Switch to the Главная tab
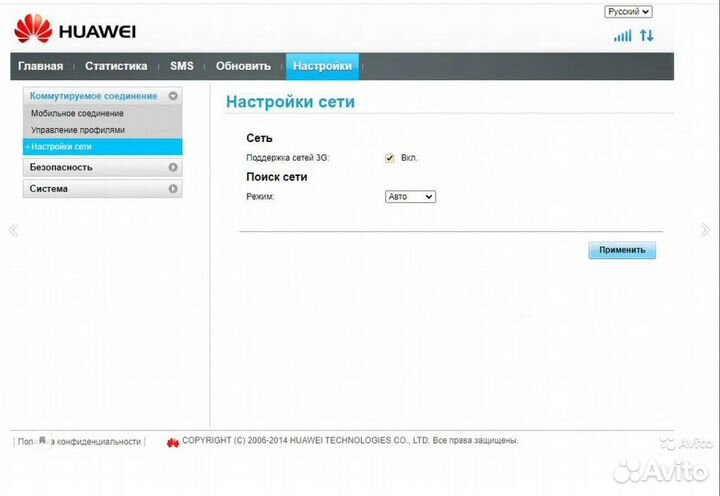This screenshot has width=720, height=496. [x=40, y=66]
